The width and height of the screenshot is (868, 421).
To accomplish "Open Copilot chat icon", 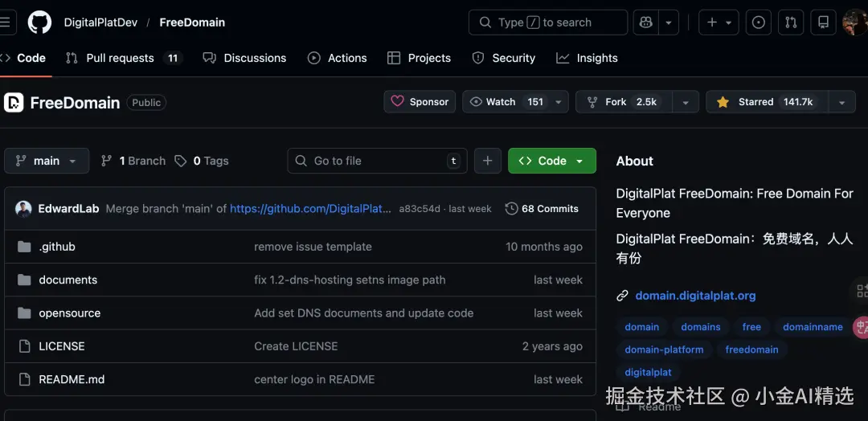I will tap(645, 22).
